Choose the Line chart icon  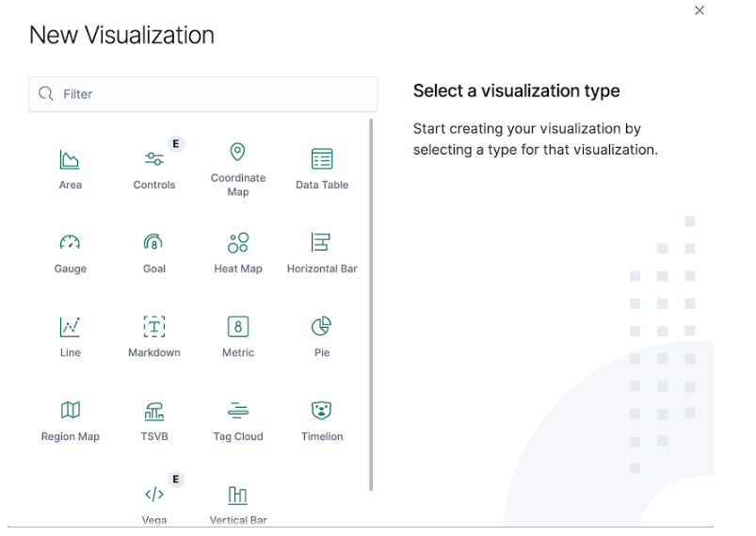pyautogui.click(x=70, y=327)
